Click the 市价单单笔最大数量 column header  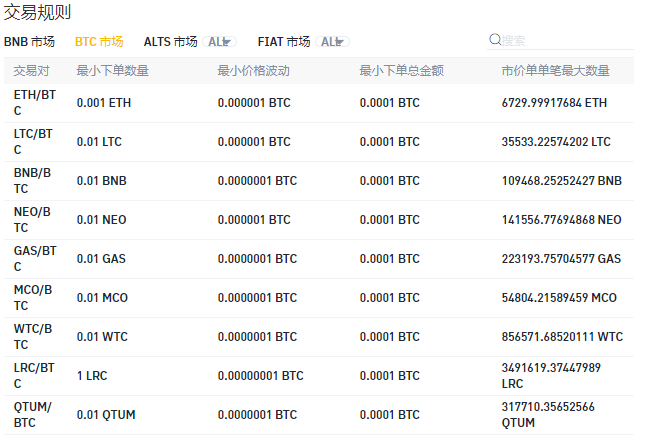pyautogui.click(x=555, y=71)
